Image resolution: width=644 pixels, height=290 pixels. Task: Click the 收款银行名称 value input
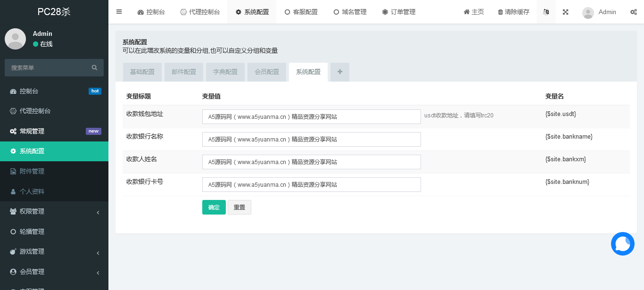(312, 140)
